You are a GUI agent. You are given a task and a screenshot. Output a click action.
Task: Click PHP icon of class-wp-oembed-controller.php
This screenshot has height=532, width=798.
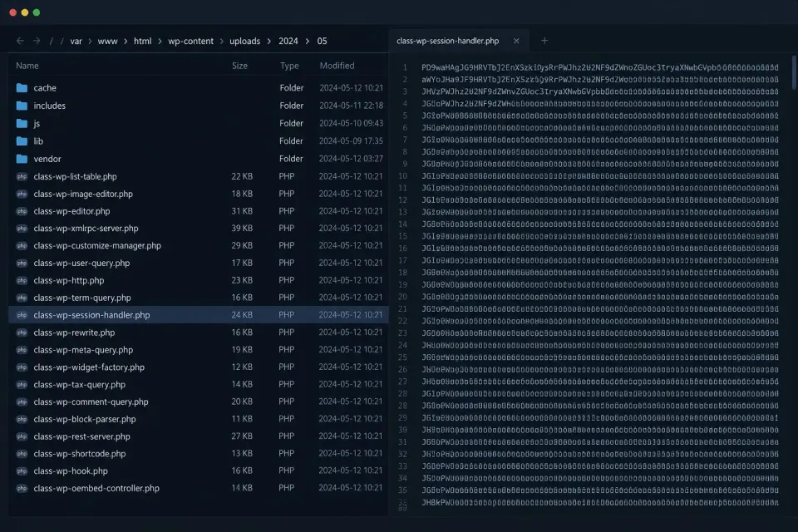pyautogui.click(x=22, y=488)
